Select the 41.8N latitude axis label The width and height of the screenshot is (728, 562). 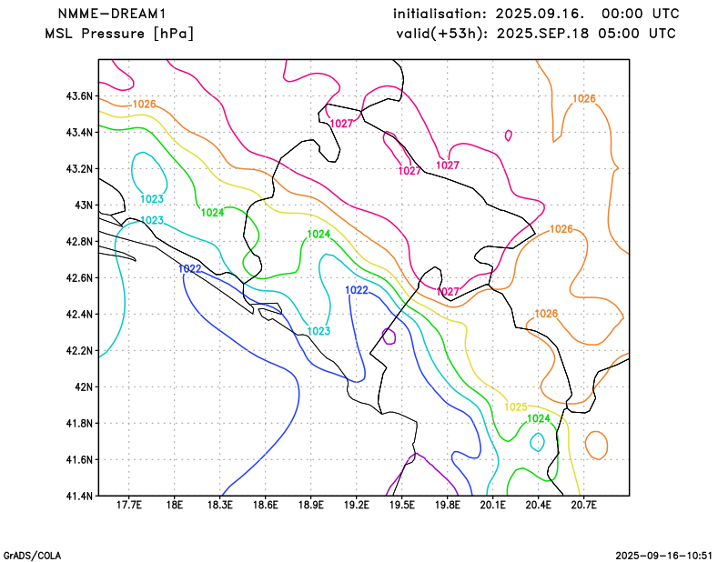click(x=79, y=423)
